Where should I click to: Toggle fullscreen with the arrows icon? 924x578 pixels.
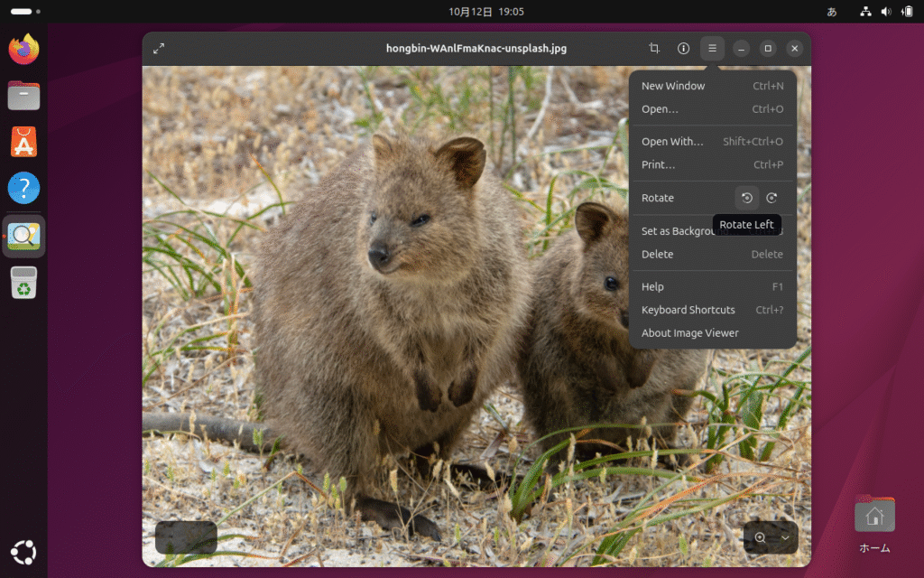point(159,49)
